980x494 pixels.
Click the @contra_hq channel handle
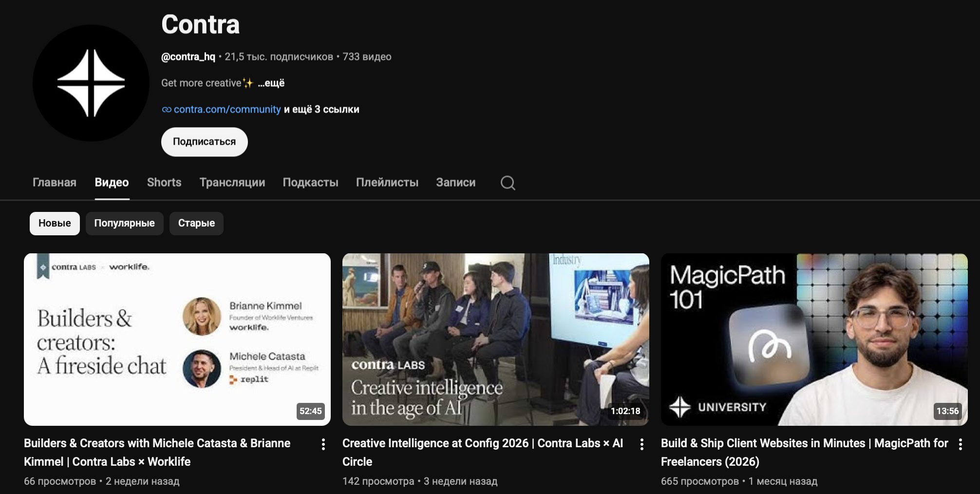tap(188, 57)
